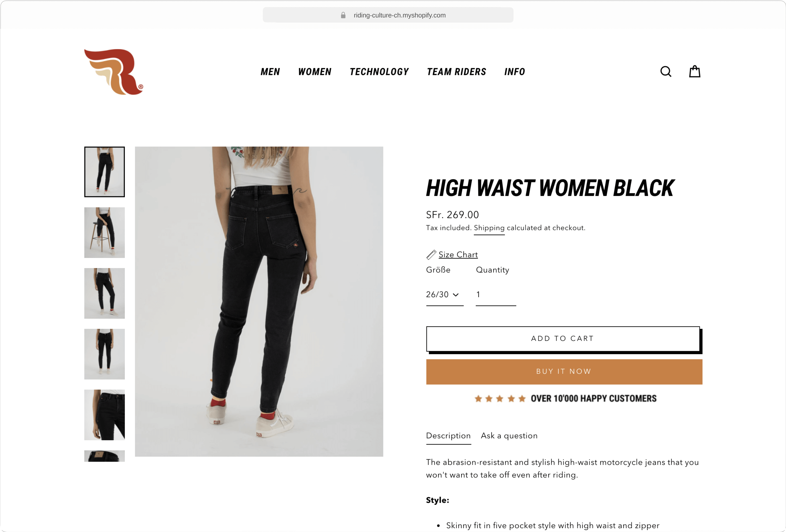
Task: Open the MEN navigation menu
Action: pyautogui.click(x=270, y=72)
